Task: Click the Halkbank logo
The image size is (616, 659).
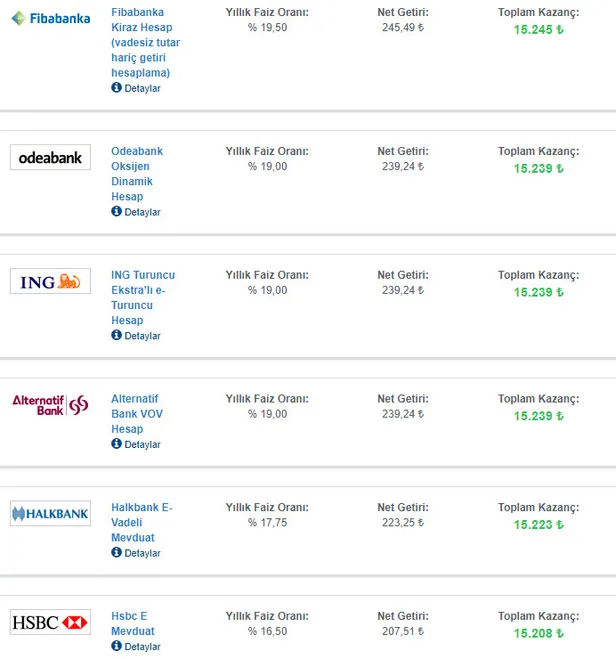Action: [50, 514]
